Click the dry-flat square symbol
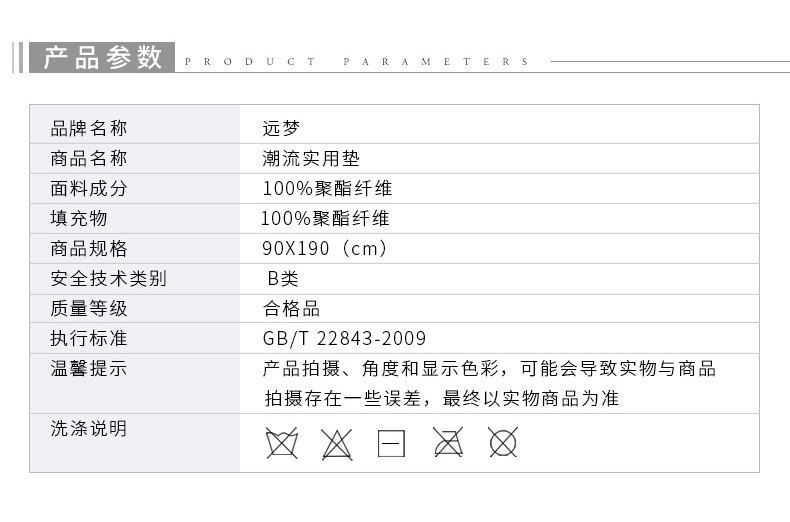Image resolution: width=790 pixels, height=522 pixels. coord(391,443)
